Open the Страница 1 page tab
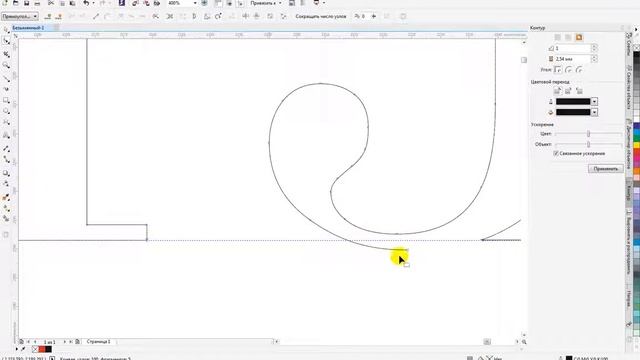This screenshot has height=360, width=640. pyautogui.click(x=98, y=342)
